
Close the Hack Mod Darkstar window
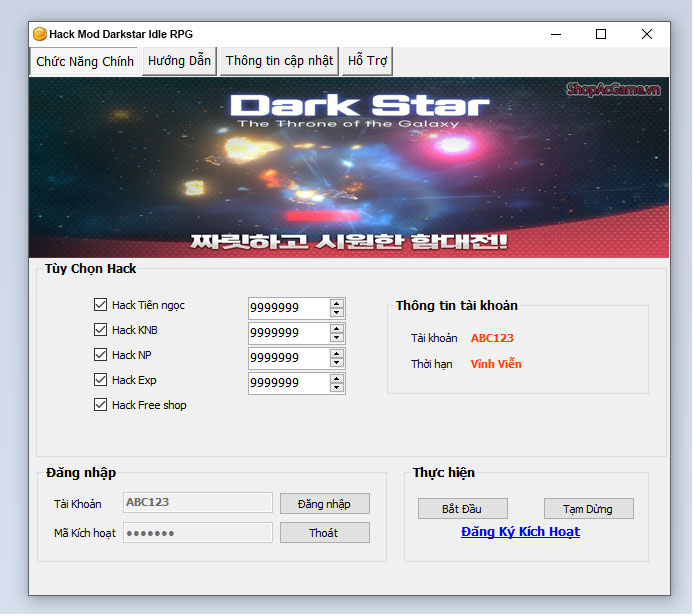tap(647, 34)
